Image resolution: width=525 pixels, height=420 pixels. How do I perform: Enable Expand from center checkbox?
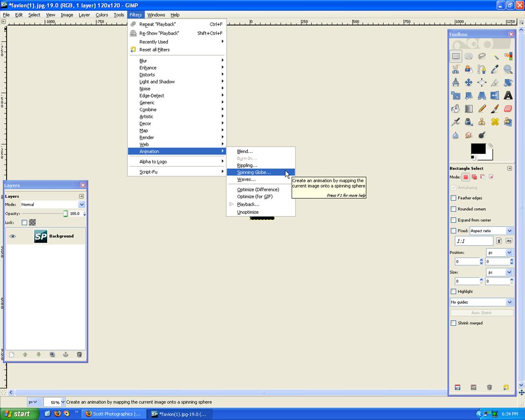(x=453, y=220)
